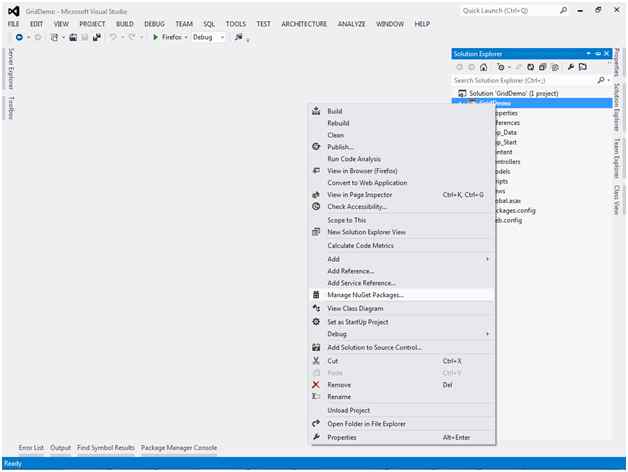Open the TOOLS menu
This screenshot has height=472, width=628.
click(236, 24)
